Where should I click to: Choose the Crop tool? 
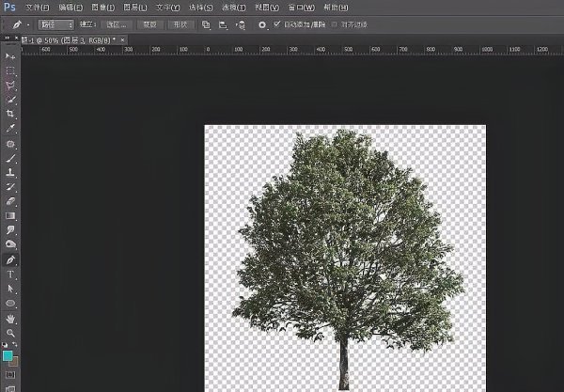10,114
